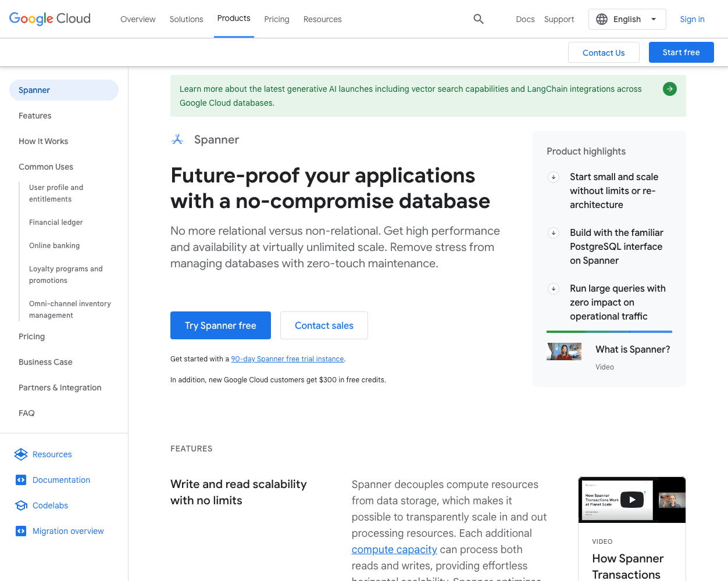Image resolution: width=728 pixels, height=581 pixels.
Task: Open the Solutions nav tab
Action: click(186, 19)
